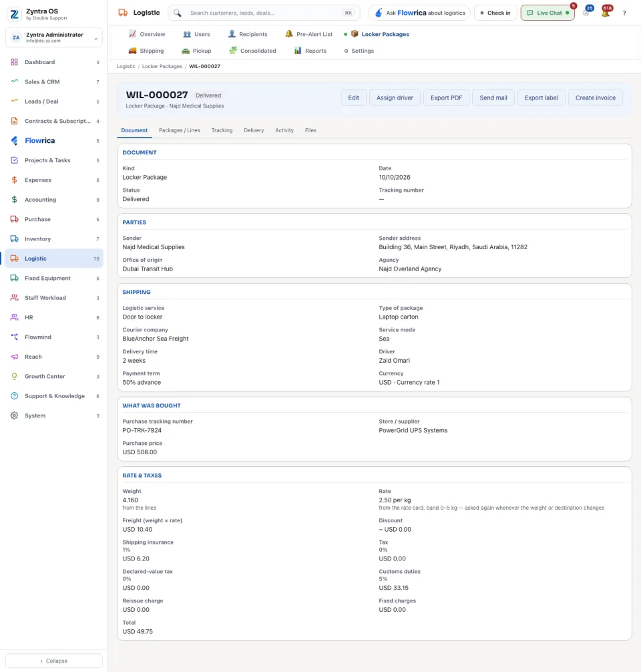Click the HR sidebar icon
The height and width of the screenshot is (672, 641).
pos(14,317)
